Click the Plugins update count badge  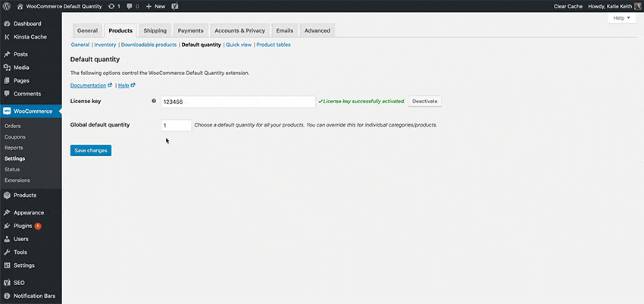click(x=38, y=226)
